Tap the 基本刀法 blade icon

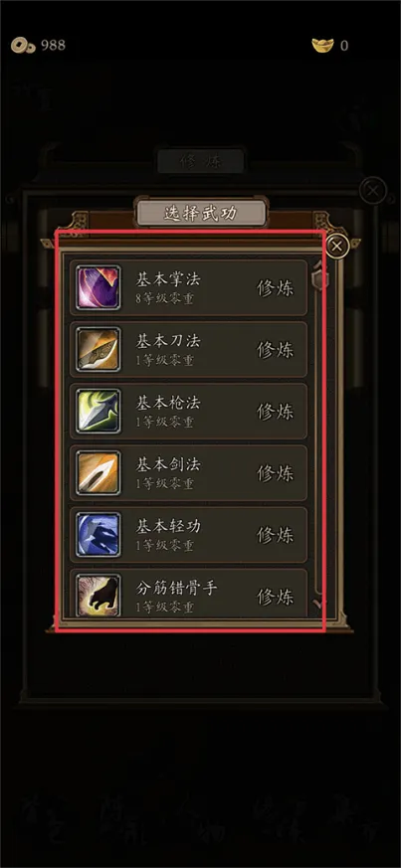(x=99, y=349)
